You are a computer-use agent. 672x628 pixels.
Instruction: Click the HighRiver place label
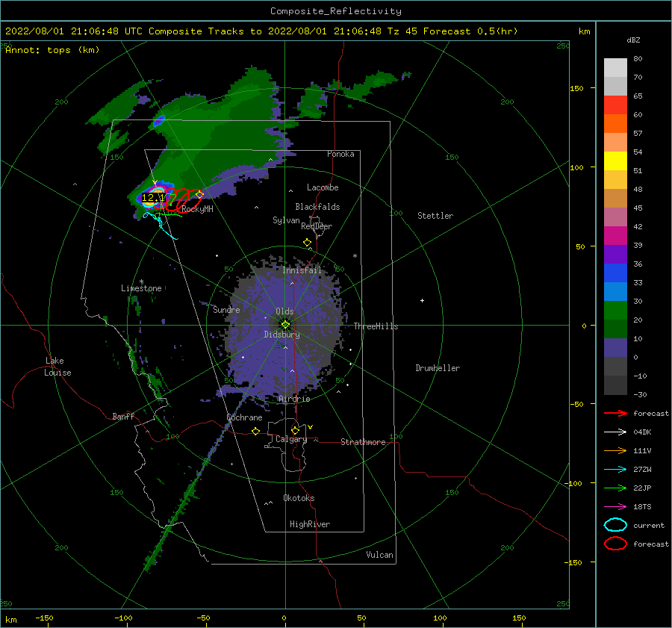click(310, 524)
